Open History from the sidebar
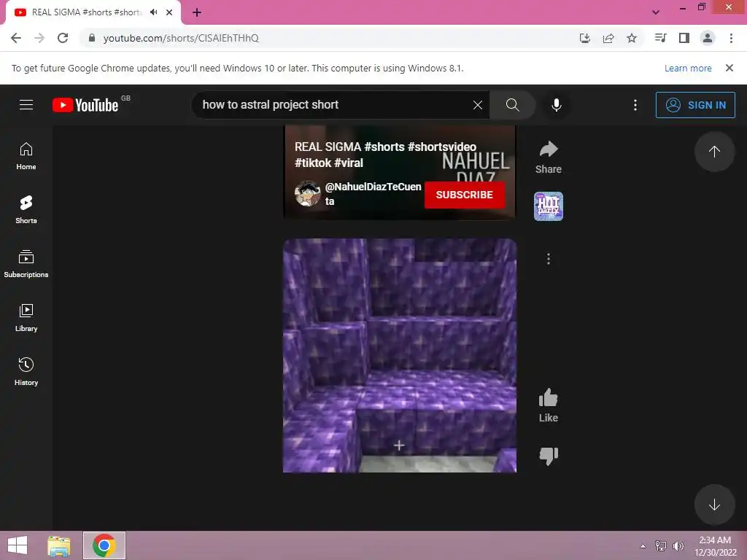747x560 pixels. coord(26,371)
